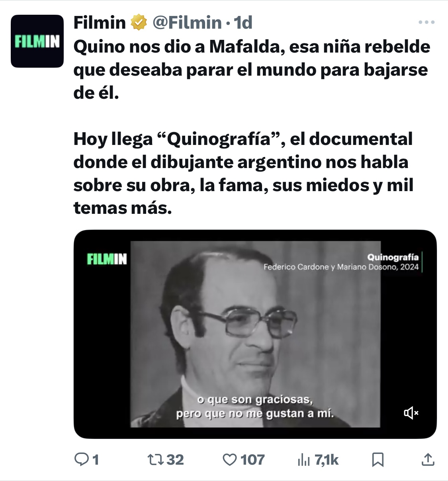
Task: Click the 7,1k views count
Action: tap(327, 460)
